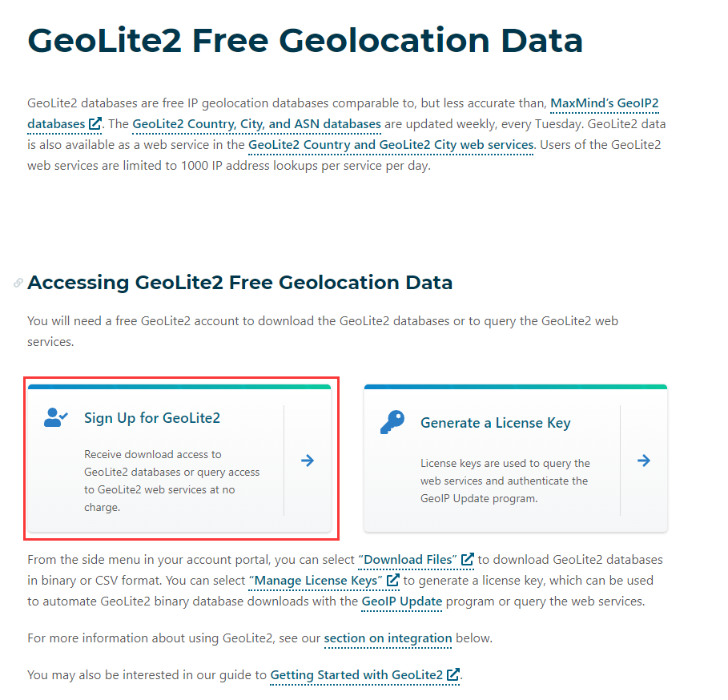Click the user icon on Sign Up card
Viewport: 728px width, 700px height.
56,417
